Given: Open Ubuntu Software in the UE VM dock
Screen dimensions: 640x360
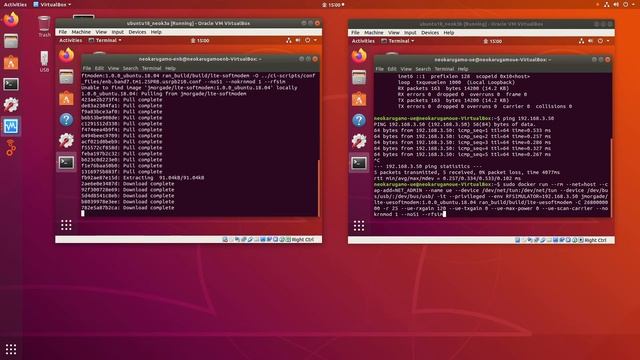Looking at the screenshot, I should point(359,99).
